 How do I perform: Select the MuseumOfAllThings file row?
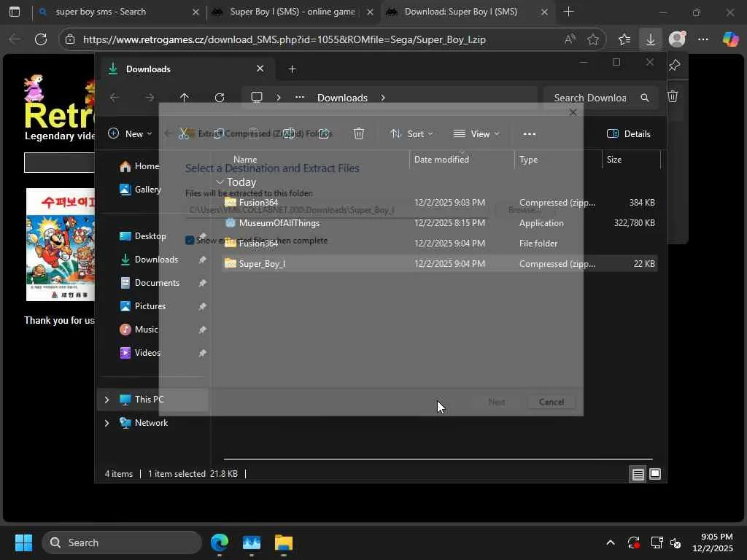(439, 223)
